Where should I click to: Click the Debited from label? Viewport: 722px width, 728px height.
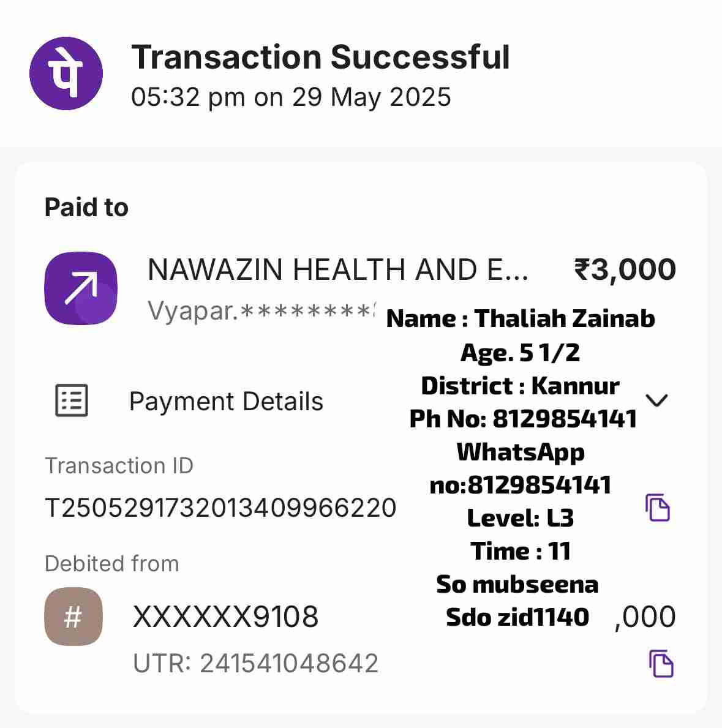tap(111, 563)
